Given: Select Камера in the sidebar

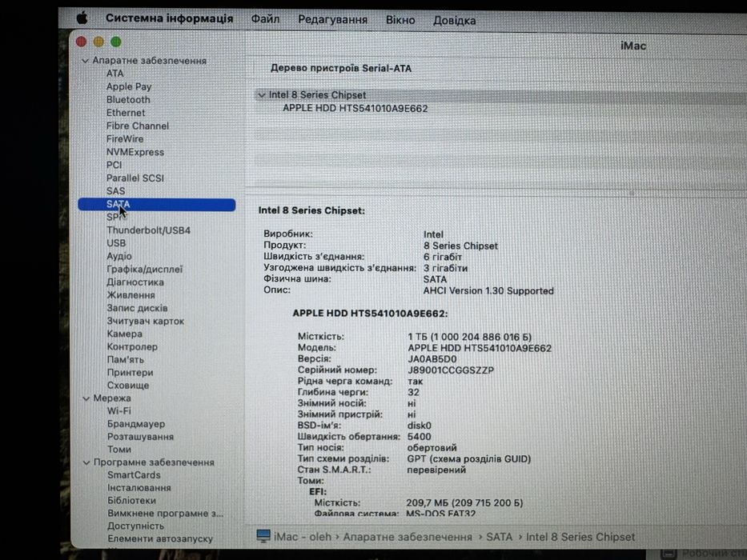Looking at the screenshot, I should 124,334.
